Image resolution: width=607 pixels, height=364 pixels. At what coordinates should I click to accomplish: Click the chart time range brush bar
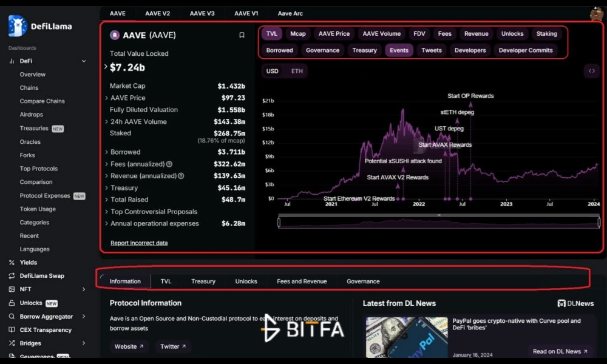coord(439,223)
